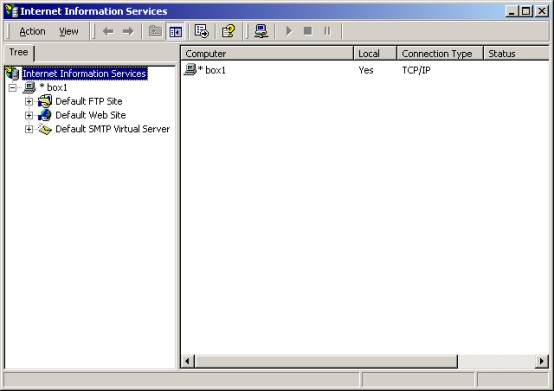Click the Default SMTP Virtual Server envelope icon
554x391 pixels.
[45, 129]
